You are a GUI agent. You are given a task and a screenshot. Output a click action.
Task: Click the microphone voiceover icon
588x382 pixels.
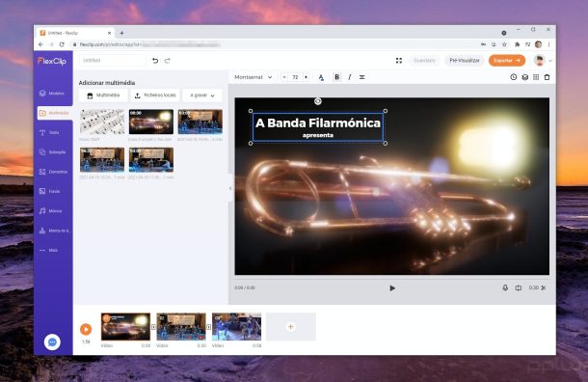coord(505,287)
